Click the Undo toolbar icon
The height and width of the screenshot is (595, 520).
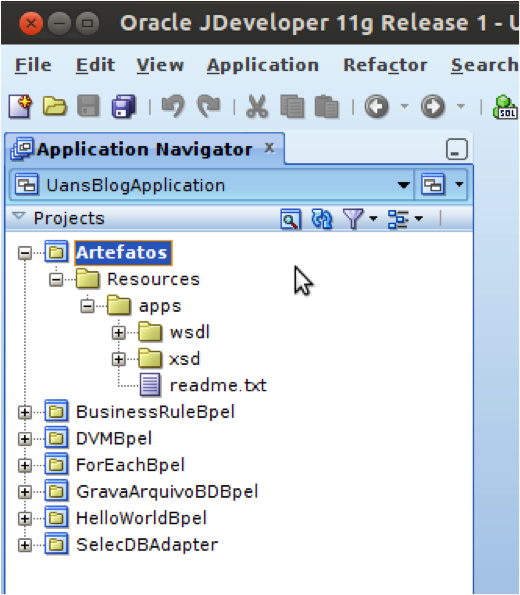click(173, 106)
